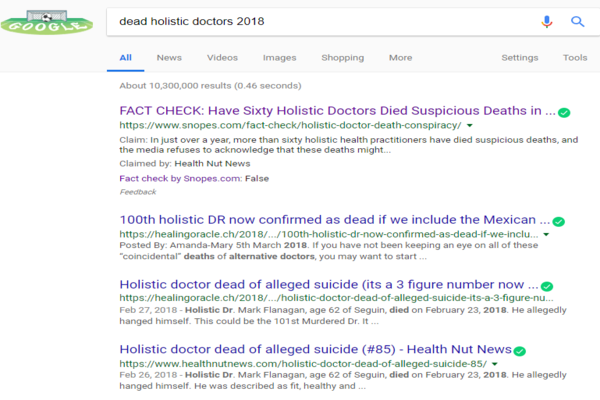600x400 pixels.
Task: Open search Tools
Action: 575,58
